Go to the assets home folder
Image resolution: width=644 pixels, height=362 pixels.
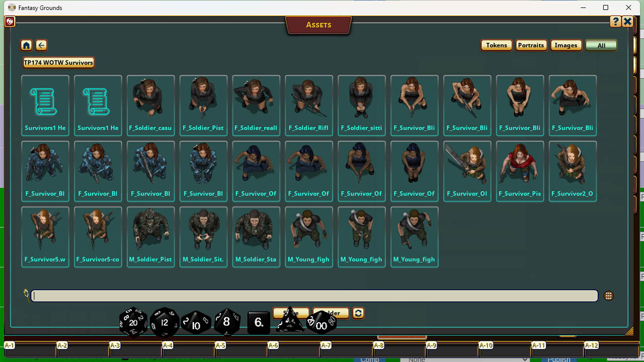click(26, 45)
